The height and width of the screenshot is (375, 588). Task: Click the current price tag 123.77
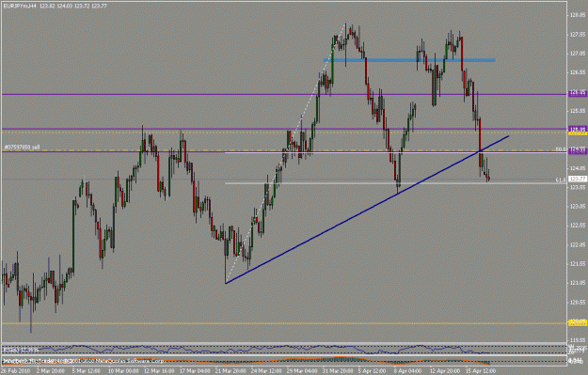coord(578,180)
